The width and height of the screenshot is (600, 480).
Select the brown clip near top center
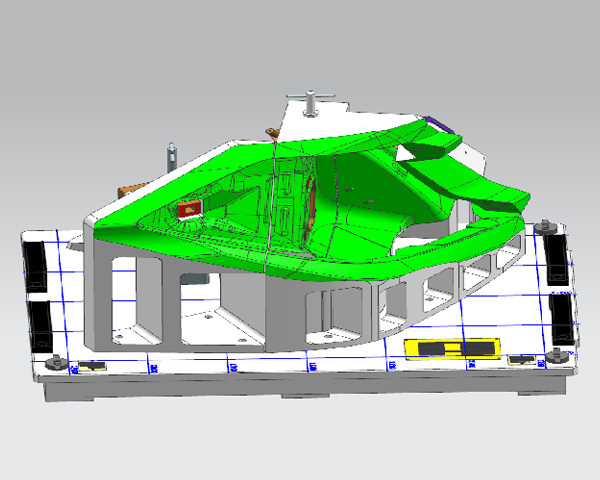coord(272,132)
